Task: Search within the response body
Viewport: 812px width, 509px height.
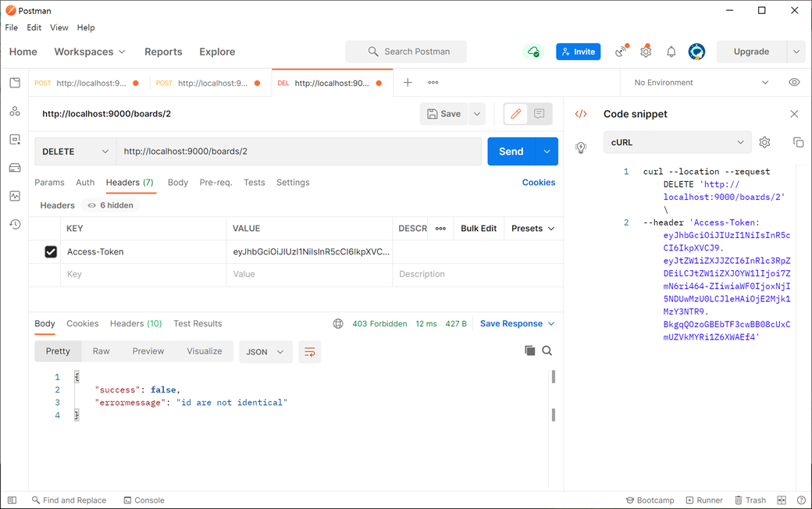Action: point(547,351)
